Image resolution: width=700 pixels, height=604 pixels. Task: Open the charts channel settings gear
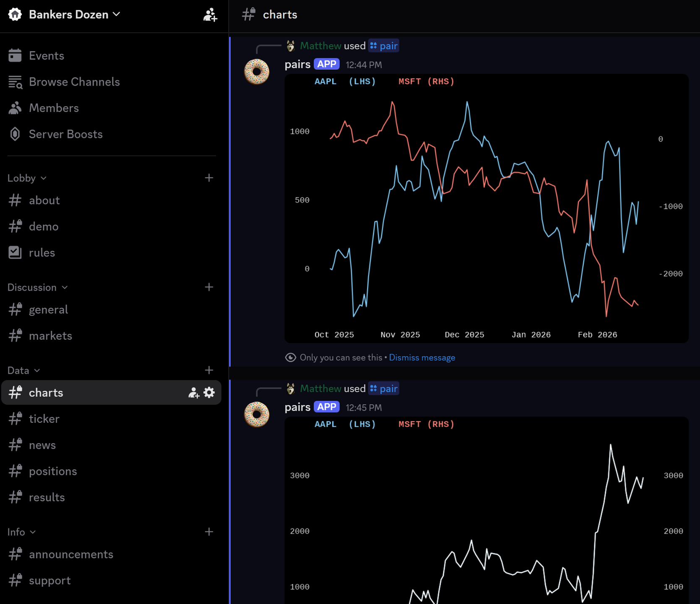209,393
